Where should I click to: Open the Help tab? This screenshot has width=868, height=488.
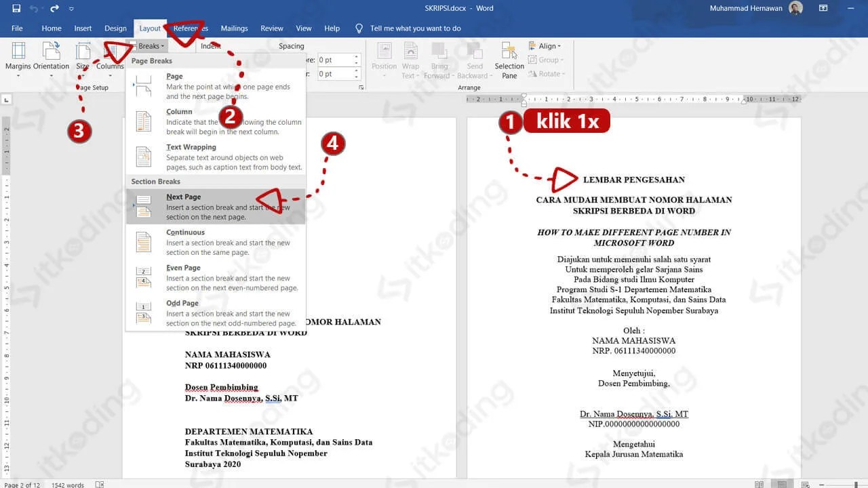tap(332, 28)
